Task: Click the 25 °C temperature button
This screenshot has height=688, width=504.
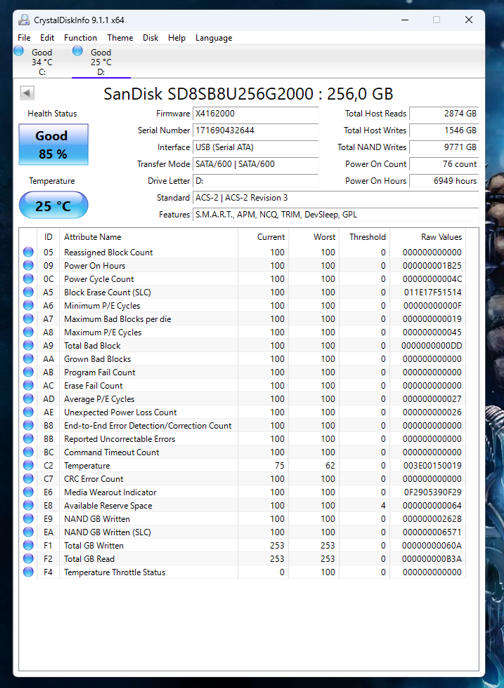Action: (x=53, y=205)
